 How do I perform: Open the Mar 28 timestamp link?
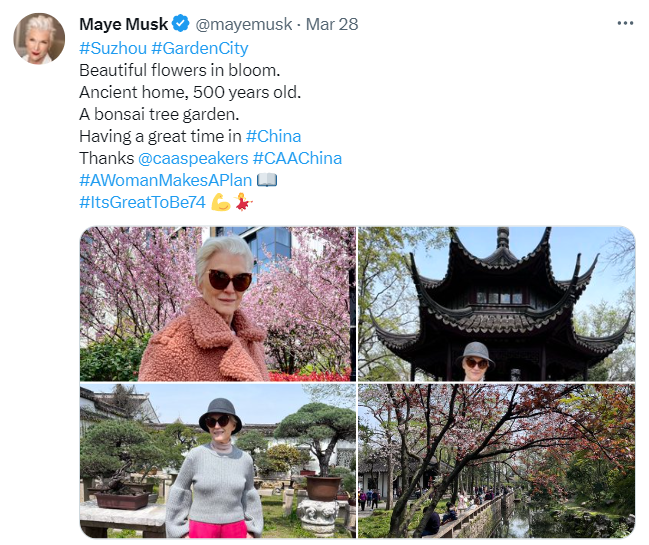(x=332, y=24)
